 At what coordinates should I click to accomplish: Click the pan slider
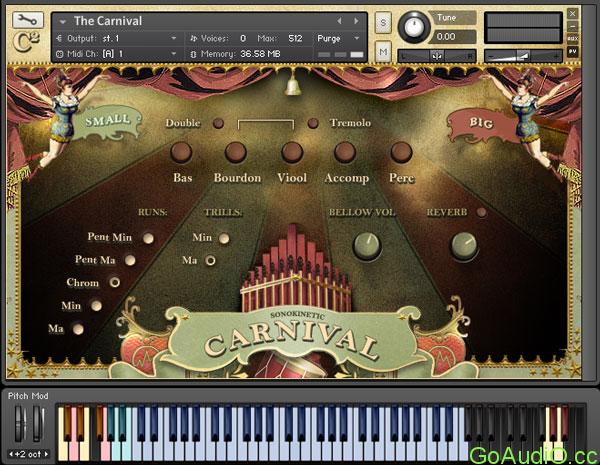tap(437, 56)
